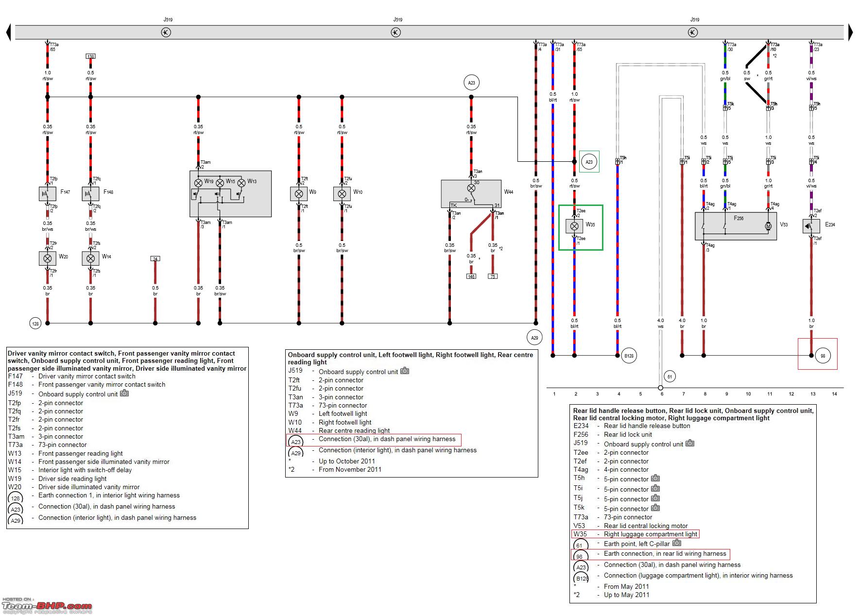Open camera icon for T5j 5-pin connector
Image resolution: width=859 pixels, height=616 pixels.
655,498
